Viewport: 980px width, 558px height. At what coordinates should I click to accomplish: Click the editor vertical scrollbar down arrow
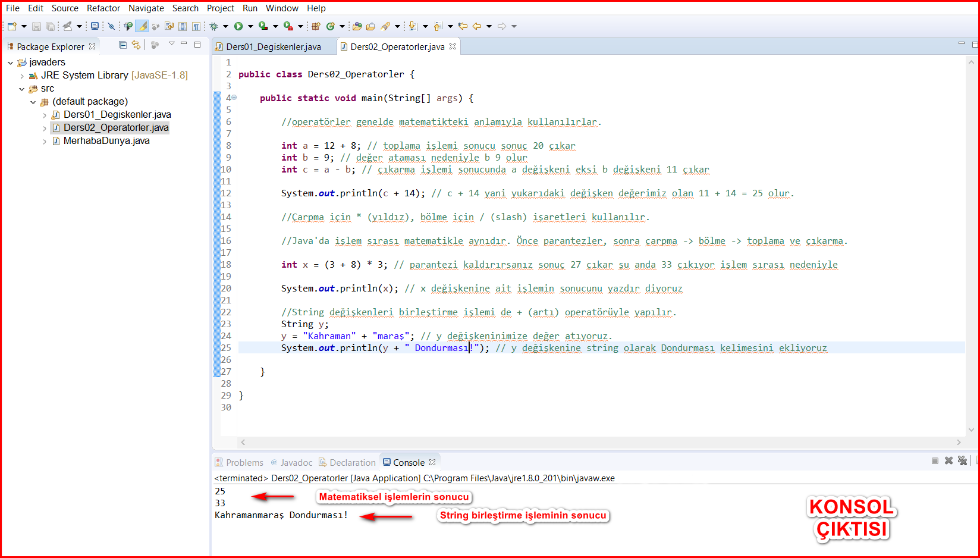pyautogui.click(x=971, y=430)
